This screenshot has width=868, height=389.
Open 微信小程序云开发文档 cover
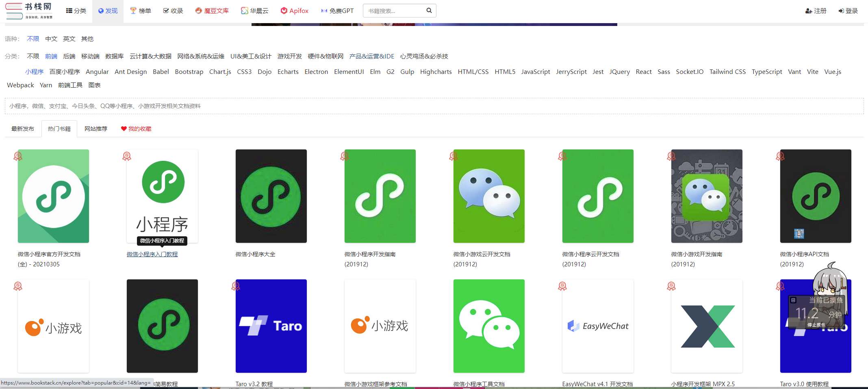598,196
